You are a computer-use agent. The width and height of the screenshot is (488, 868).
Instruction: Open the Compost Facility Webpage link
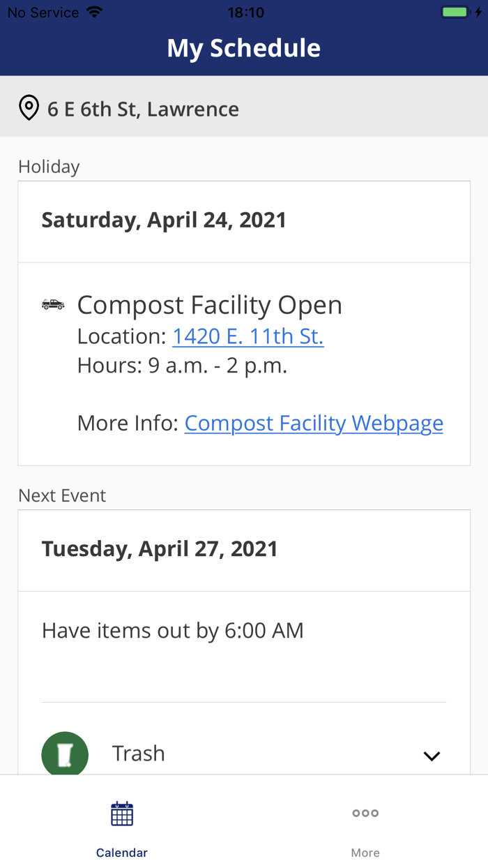(x=313, y=423)
